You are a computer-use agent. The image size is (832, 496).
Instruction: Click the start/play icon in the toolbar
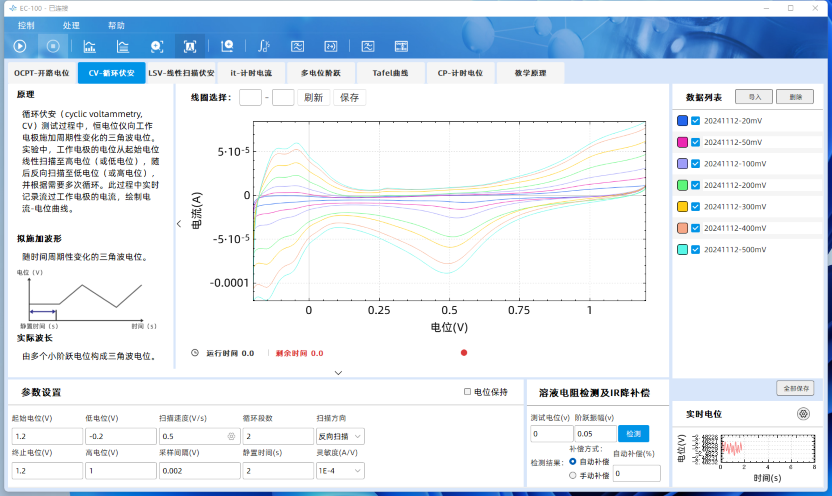20,46
